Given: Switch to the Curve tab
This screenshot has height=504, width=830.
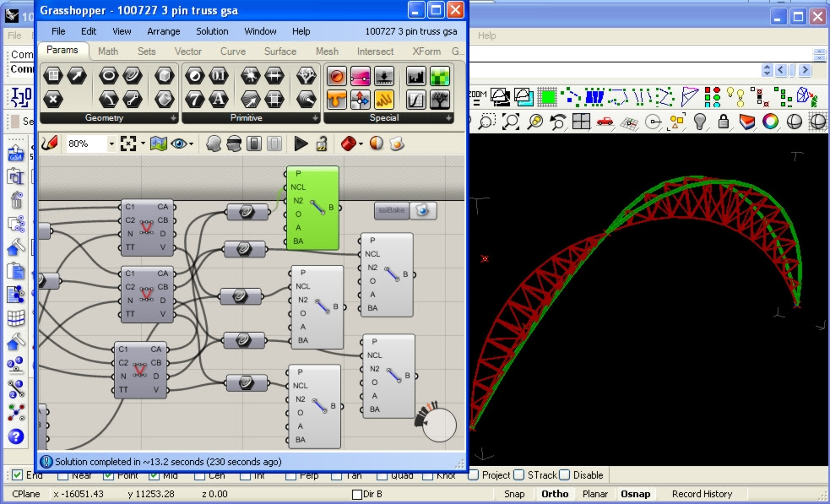Looking at the screenshot, I should click(x=233, y=51).
